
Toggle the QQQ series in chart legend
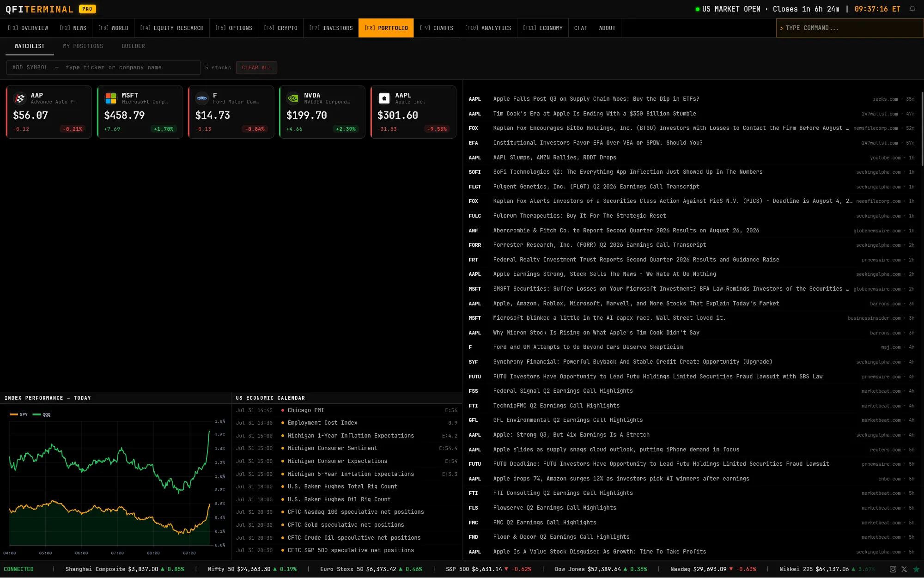pos(42,414)
